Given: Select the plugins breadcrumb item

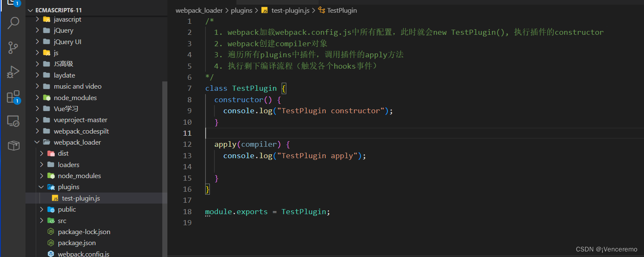Looking at the screenshot, I should point(241,10).
